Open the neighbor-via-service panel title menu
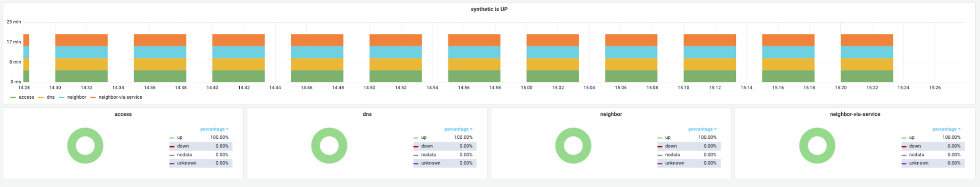Image resolution: width=980 pixels, height=187 pixels. [x=855, y=114]
